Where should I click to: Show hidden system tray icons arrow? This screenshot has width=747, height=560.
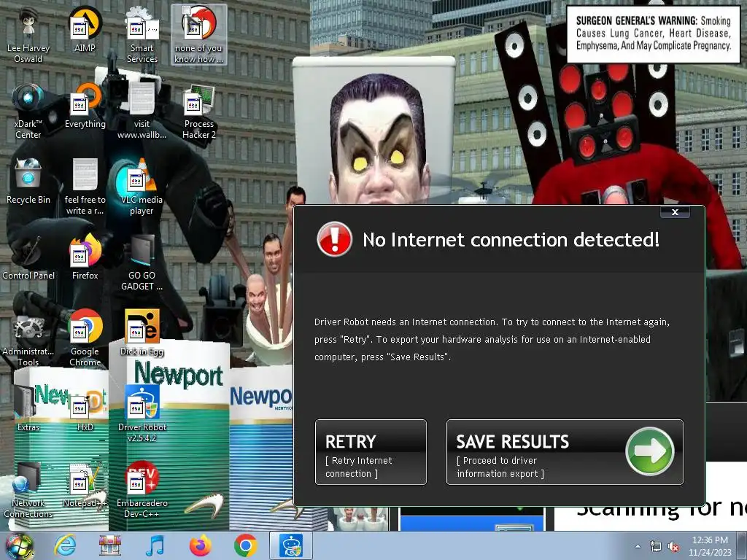tap(638, 546)
